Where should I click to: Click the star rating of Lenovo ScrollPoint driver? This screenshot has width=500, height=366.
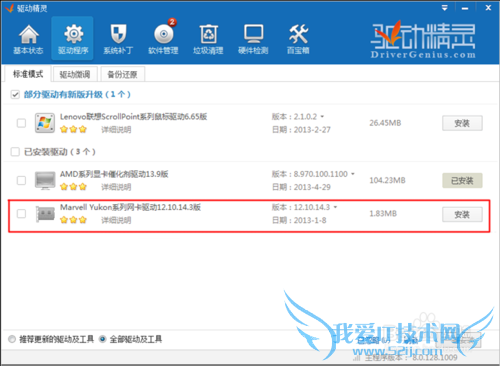[73, 129]
